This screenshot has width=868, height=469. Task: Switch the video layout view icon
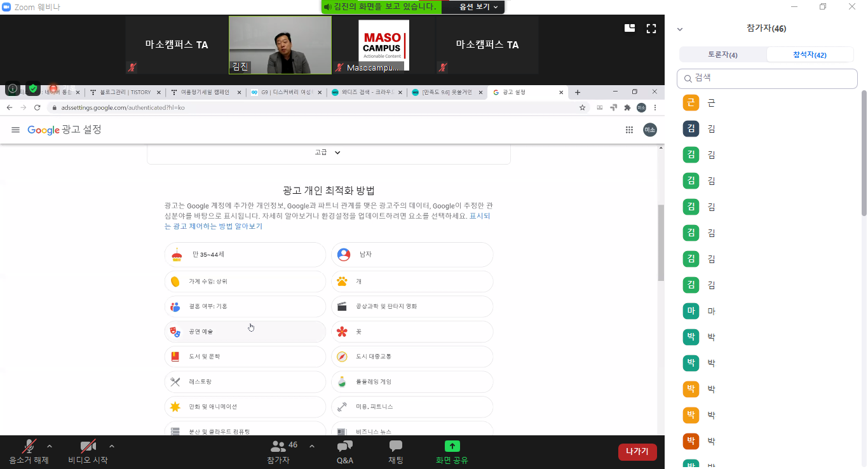pyautogui.click(x=630, y=28)
